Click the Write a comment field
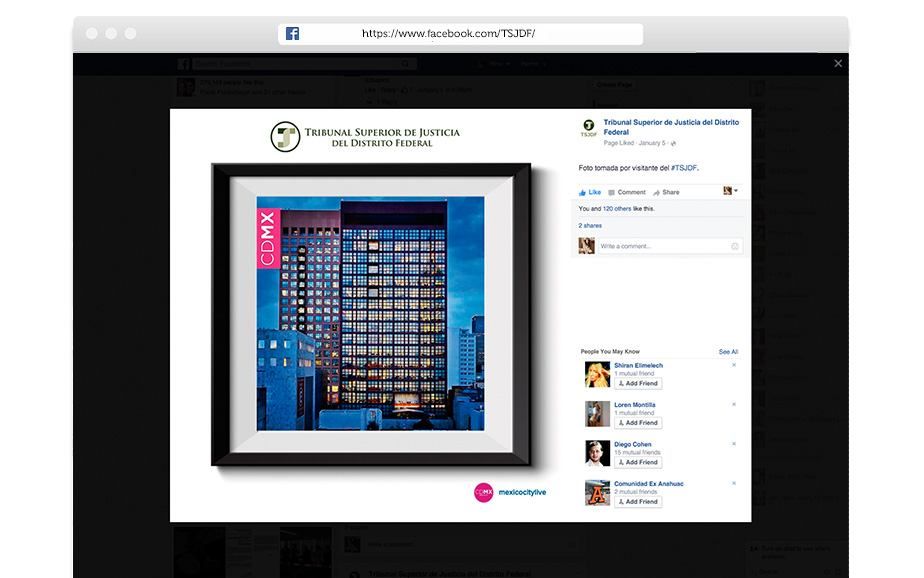The image size is (924, 578). 670,246
